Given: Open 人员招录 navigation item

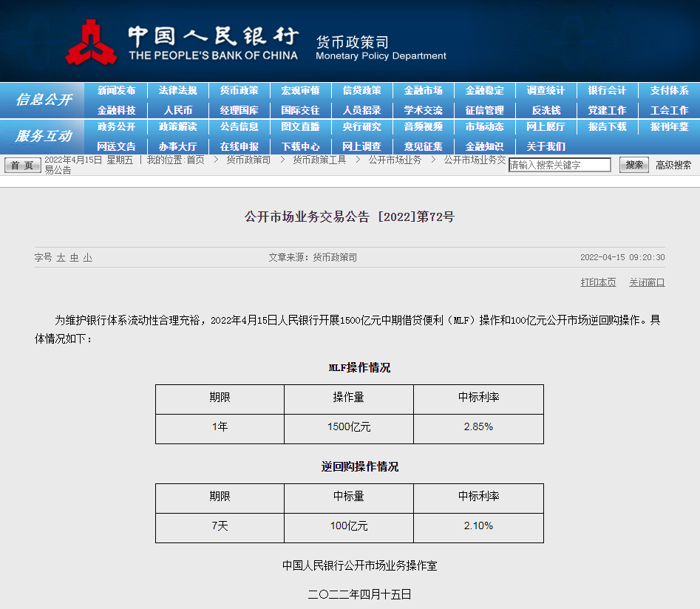Looking at the screenshot, I should tap(362, 110).
